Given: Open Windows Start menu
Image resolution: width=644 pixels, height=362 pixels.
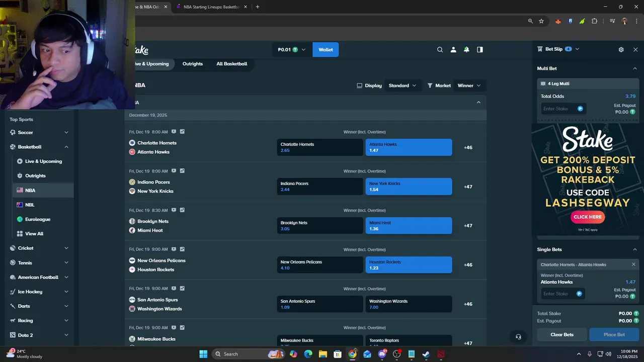Looking at the screenshot, I should pyautogui.click(x=203, y=354).
